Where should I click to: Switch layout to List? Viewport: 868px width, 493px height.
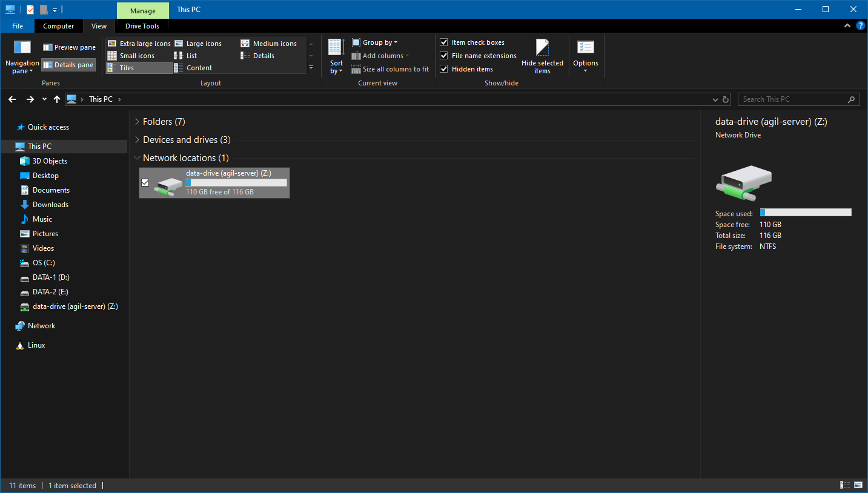[186, 56]
